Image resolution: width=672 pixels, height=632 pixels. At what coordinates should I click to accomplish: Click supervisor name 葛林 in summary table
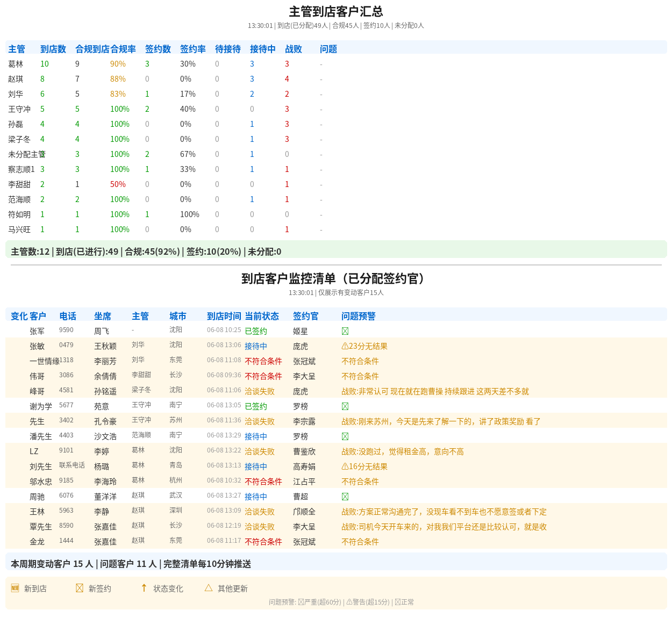(x=16, y=64)
